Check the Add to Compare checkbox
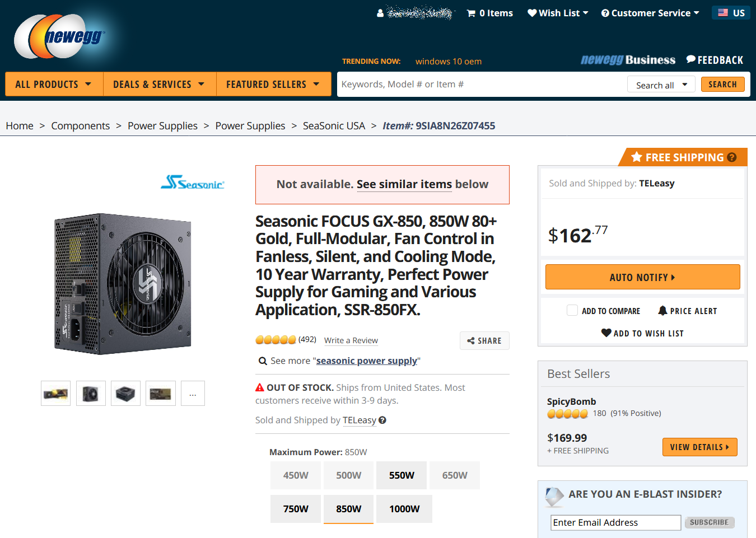The height and width of the screenshot is (538, 756). coord(572,311)
